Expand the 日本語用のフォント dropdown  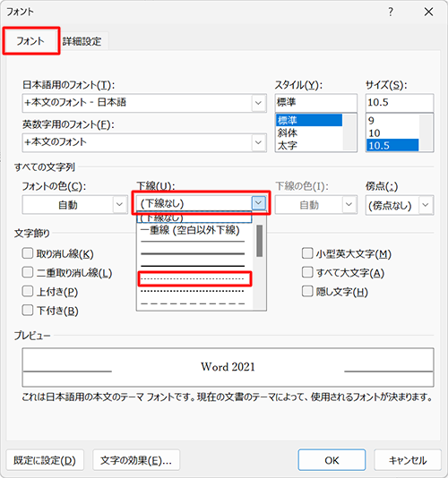[258, 103]
